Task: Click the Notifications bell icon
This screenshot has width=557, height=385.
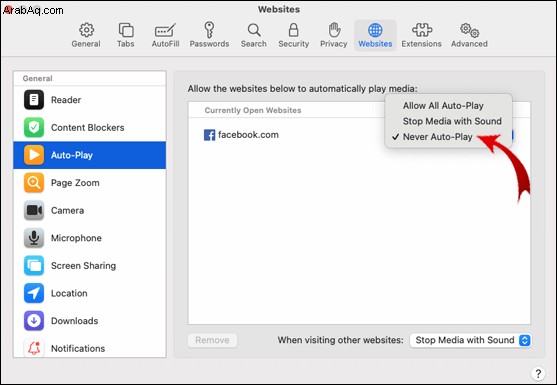Action: pyautogui.click(x=34, y=348)
